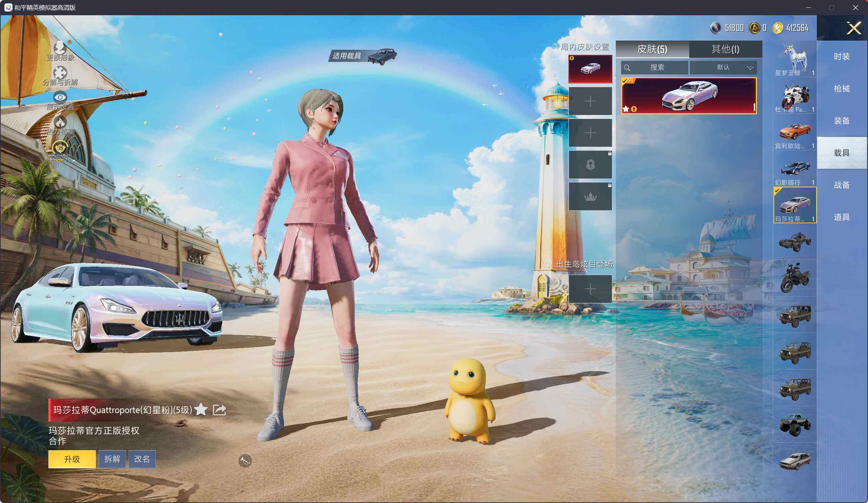Select the 玛莎拉蒂 vehicle in list
This screenshot has width=868, height=503.
click(x=795, y=205)
